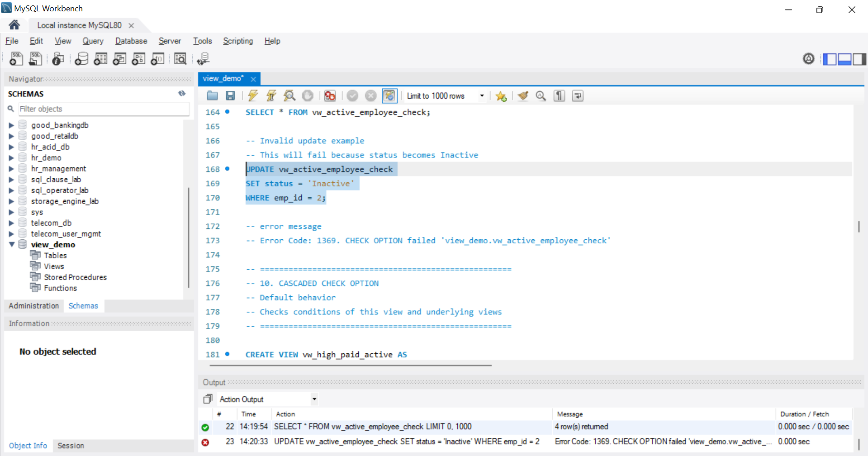This screenshot has width=868, height=456.
Task: Select failed UPDATE row 23 in output
Action: tap(526, 442)
